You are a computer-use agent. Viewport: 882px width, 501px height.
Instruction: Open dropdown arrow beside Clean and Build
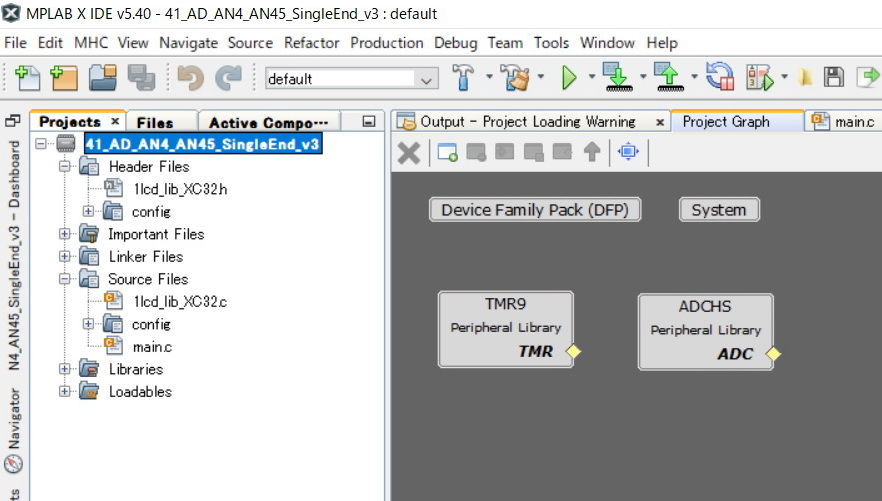click(x=541, y=77)
